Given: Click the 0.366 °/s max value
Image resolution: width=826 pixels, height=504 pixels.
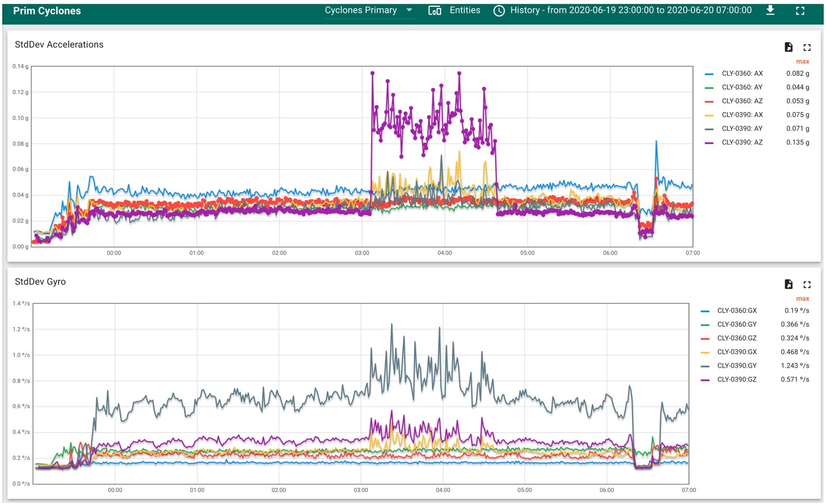Looking at the screenshot, I should 795,325.
